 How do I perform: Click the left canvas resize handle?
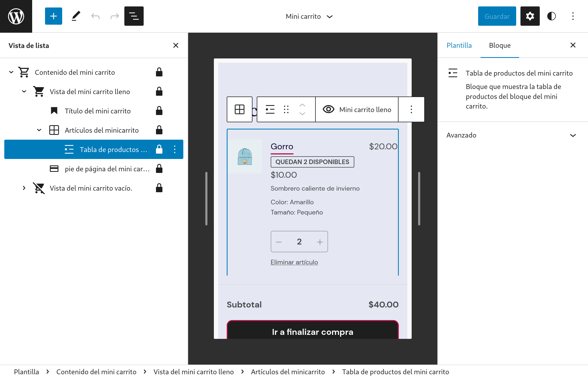206,199
